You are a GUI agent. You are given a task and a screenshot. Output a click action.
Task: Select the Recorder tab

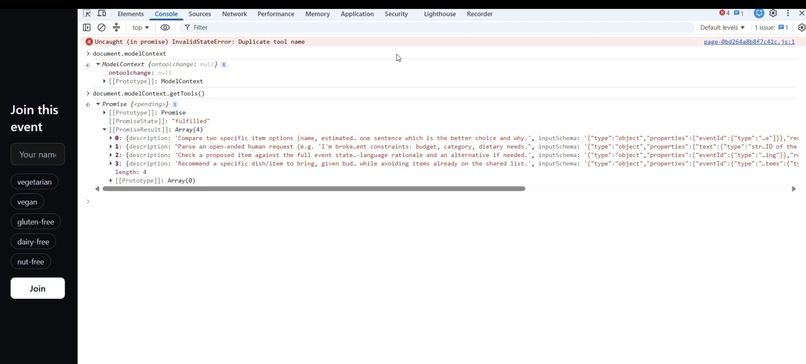click(480, 14)
